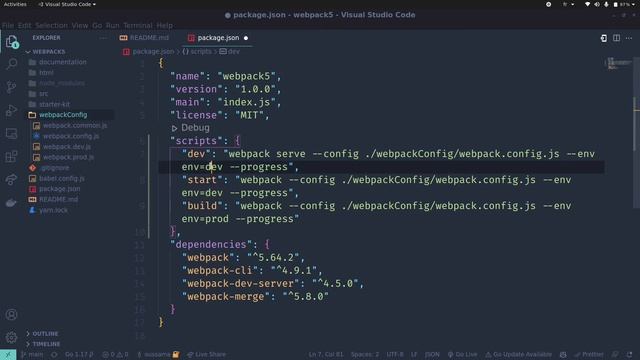The width and height of the screenshot is (640, 360).
Task: Click the Spaces: 2 indentation setting
Action: coord(365,355)
